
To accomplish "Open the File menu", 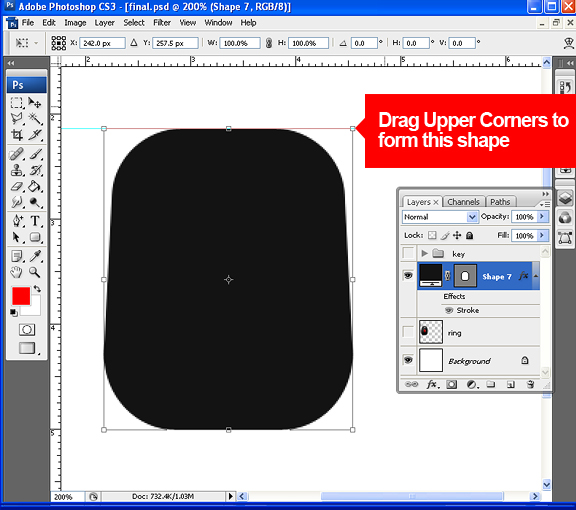I will point(28,23).
